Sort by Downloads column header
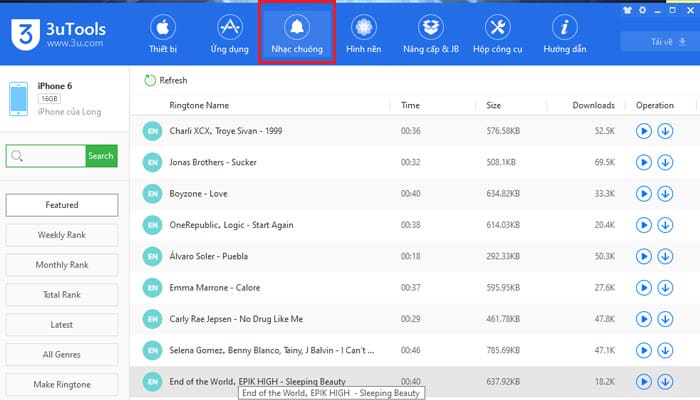Viewport: 700px width, 400px height. [x=593, y=105]
